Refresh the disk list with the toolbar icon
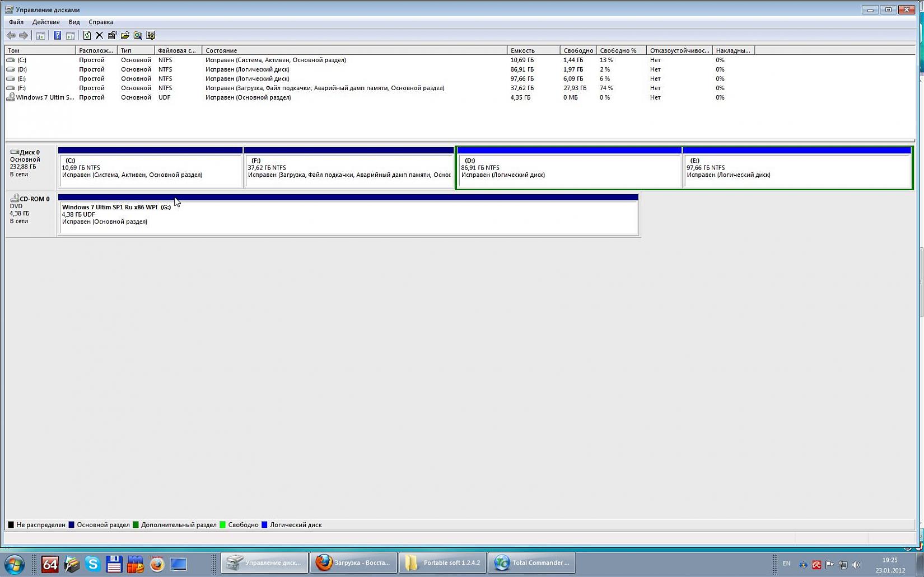This screenshot has height=577, width=924. (x=87, y=35)
